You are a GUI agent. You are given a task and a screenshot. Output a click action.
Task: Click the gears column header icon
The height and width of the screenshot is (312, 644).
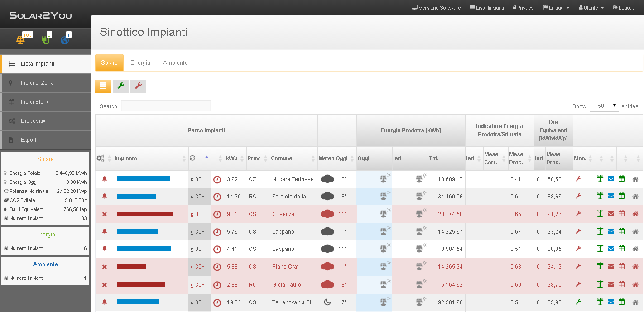[x=101, y=158]
